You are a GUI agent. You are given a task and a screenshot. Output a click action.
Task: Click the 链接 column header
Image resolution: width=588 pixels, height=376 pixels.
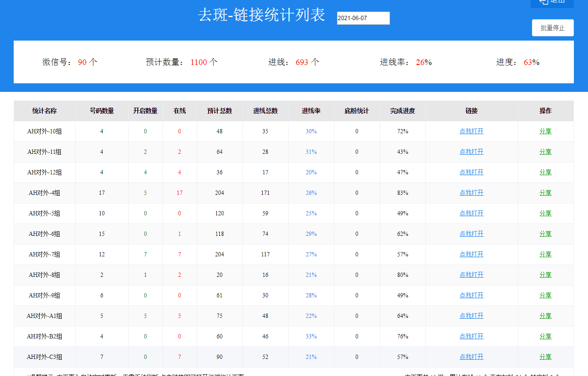(x=472, y=111)
